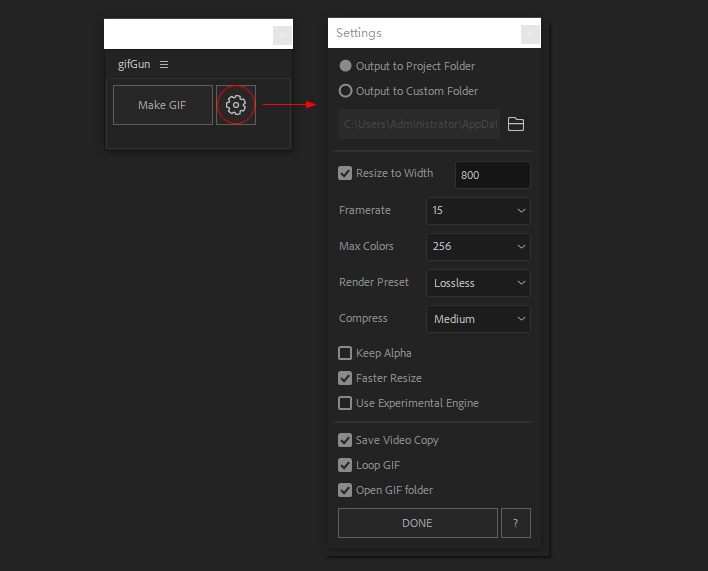Click the resize width input field
Image resolution: width=708 pixels, height=571 pixels.
[492, 175]
